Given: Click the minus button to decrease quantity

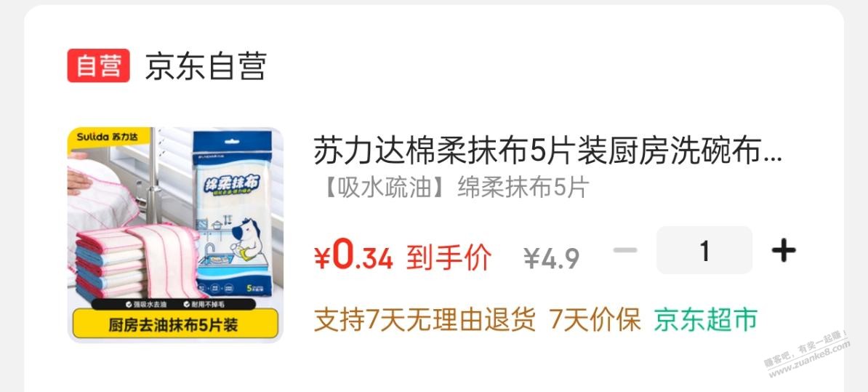Looking at the screenshot, I should pos(625,251).
